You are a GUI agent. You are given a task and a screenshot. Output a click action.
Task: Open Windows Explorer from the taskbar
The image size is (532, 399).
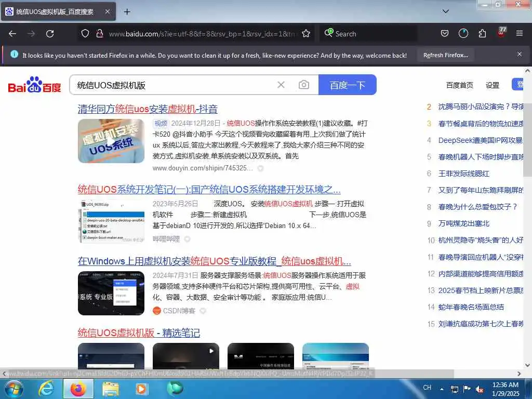pos(111,389)
